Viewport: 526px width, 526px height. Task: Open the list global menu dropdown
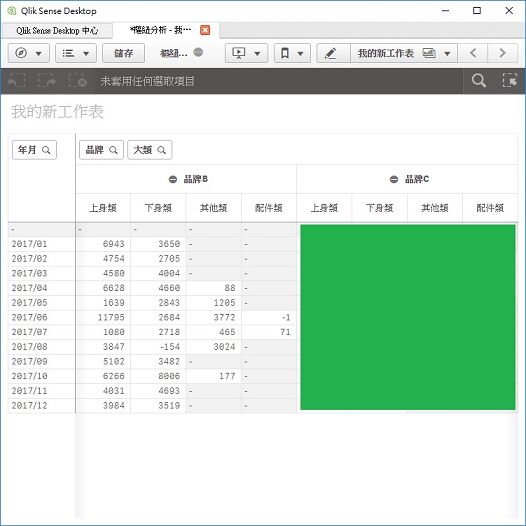76,53
